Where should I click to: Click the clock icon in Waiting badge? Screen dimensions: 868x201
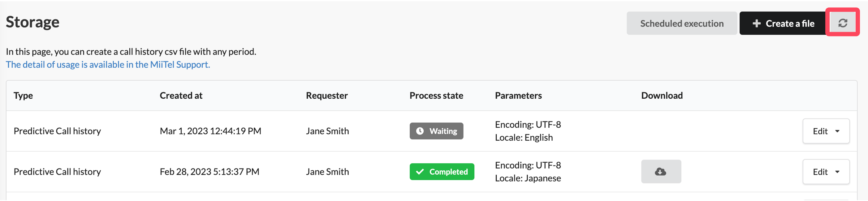pos(420,131)
